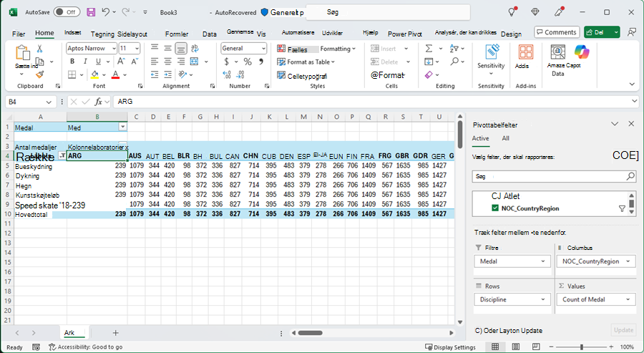Click the Del share button
The image size is (644, 353).
[x=597, y=32]
